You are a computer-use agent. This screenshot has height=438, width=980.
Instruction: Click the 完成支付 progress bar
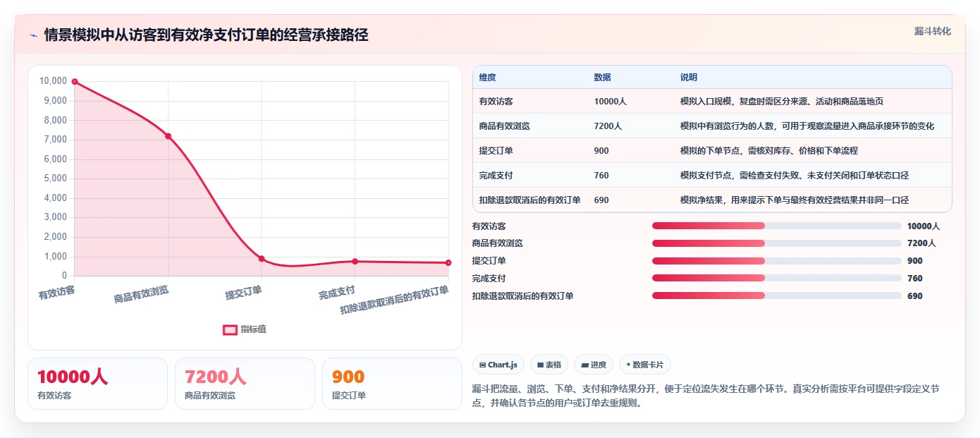coord(776,278)
